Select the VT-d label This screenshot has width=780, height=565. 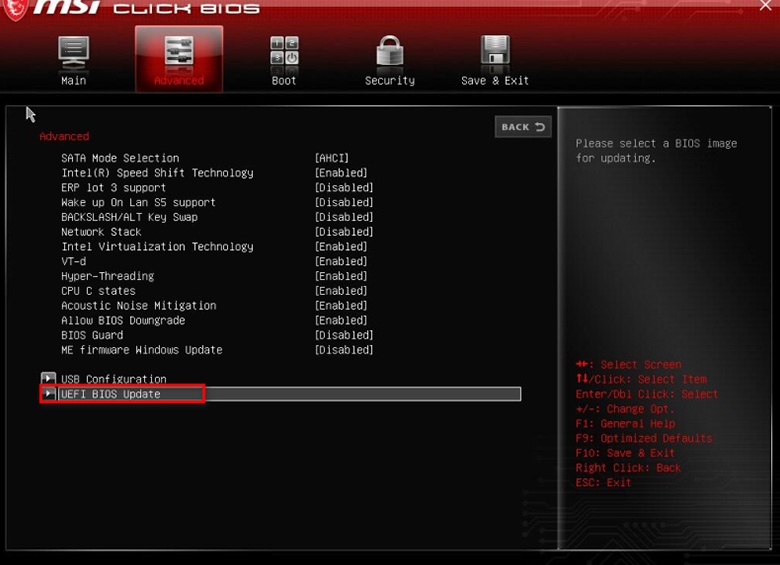[x=74, y=261]
